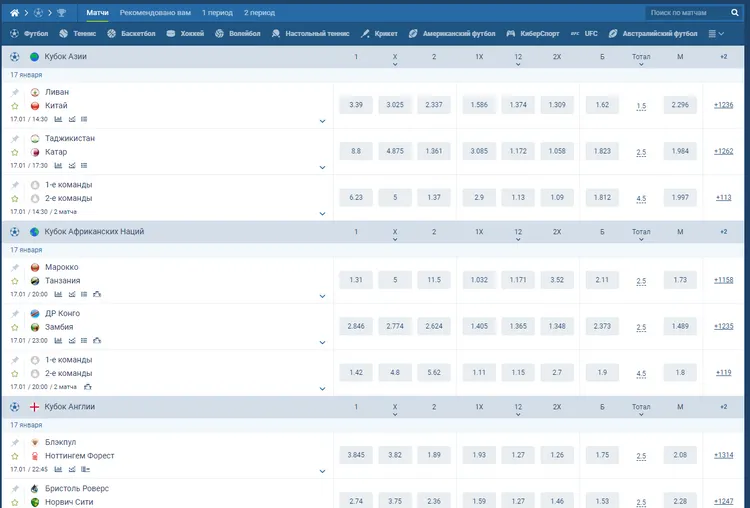Switch to 2 период tab
The image size is (750, 508).
(259, 13)
